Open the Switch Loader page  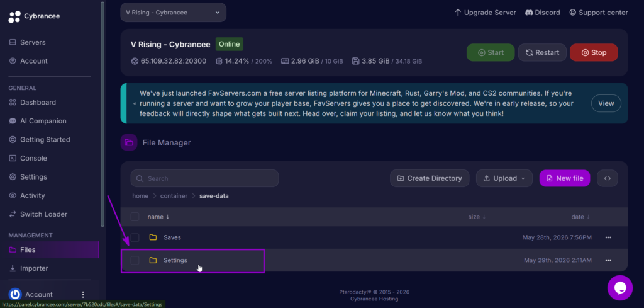(38, 214)
